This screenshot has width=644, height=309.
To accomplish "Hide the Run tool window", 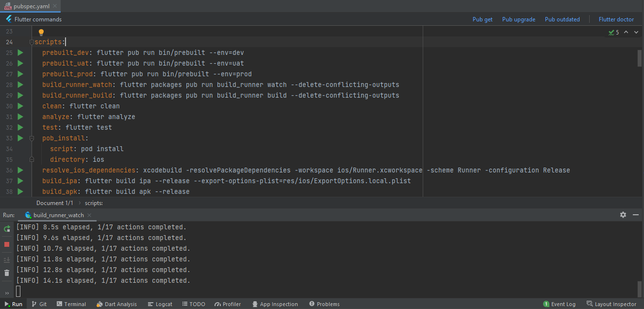I will point(635,215).
